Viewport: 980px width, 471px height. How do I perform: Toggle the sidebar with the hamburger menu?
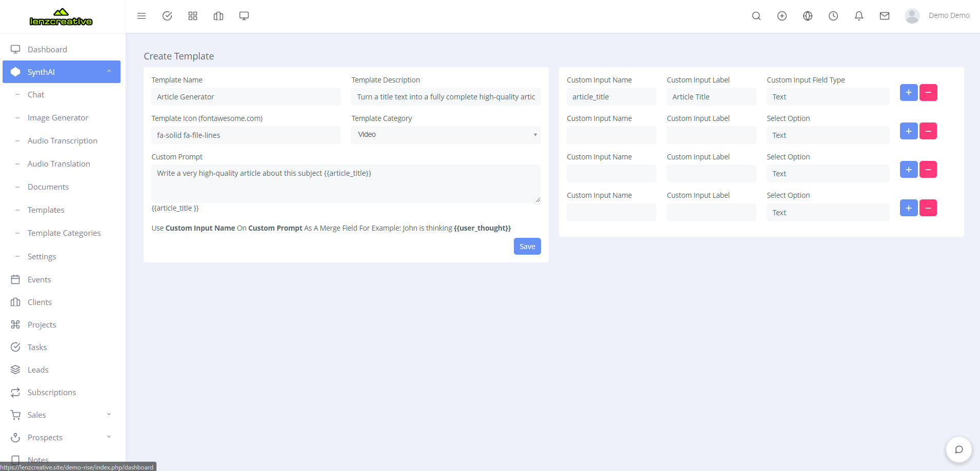click(142, 16)
